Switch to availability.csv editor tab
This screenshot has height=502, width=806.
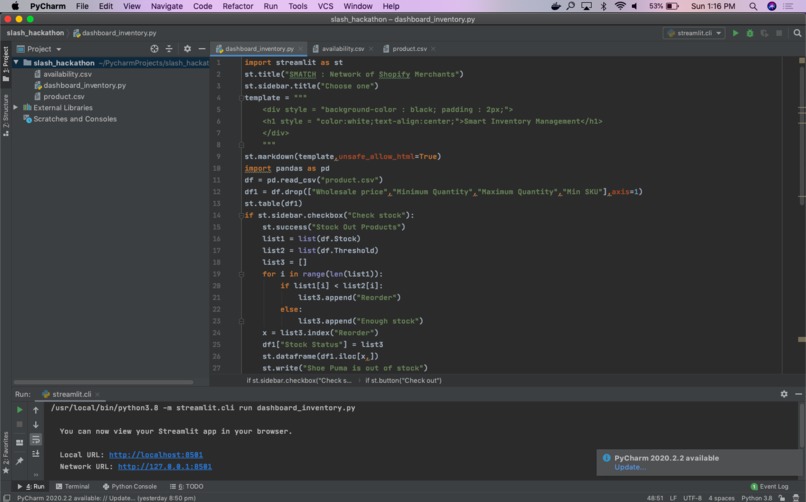(342, 49)
